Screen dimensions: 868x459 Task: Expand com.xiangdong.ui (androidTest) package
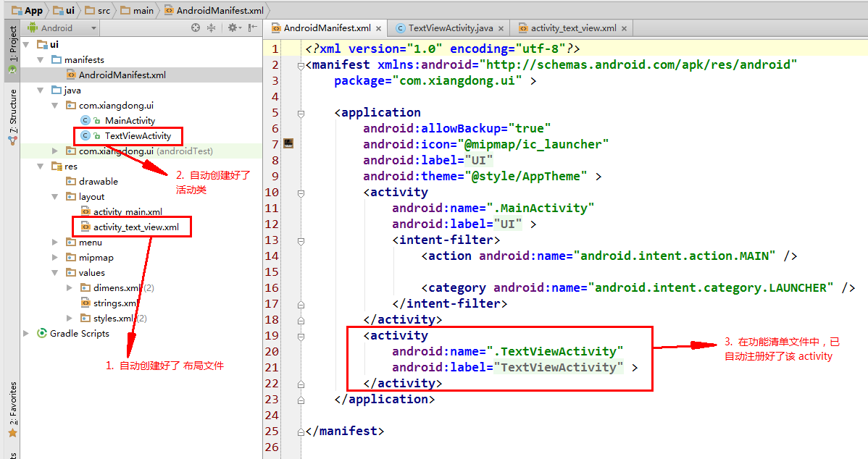54,151
